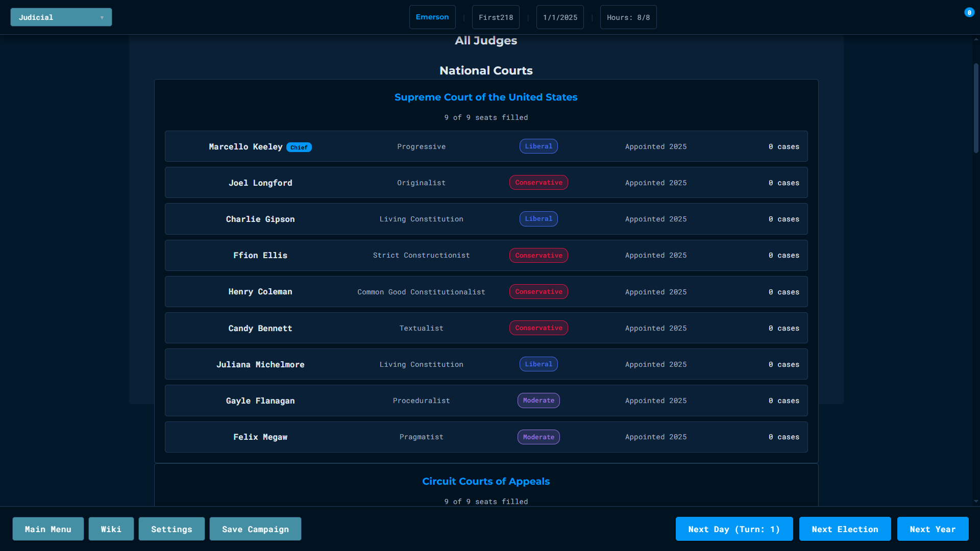Click Conservative tag on Joel Longford row
This screenshot has height=551, width=980.
(538, 183)
